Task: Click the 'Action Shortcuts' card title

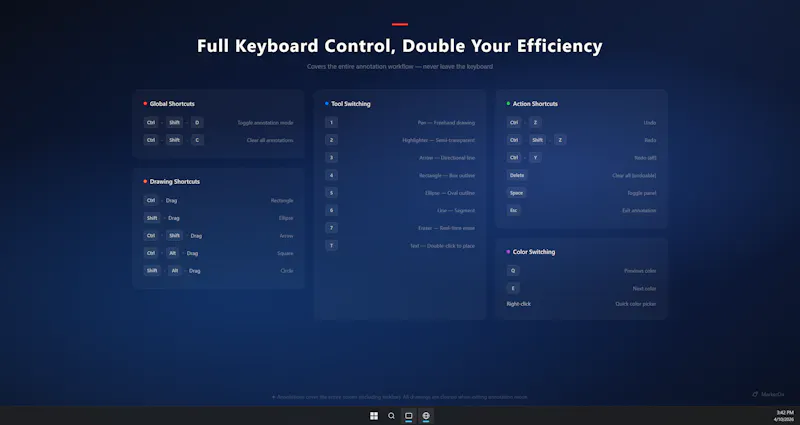Action: [x=535, y=104]
